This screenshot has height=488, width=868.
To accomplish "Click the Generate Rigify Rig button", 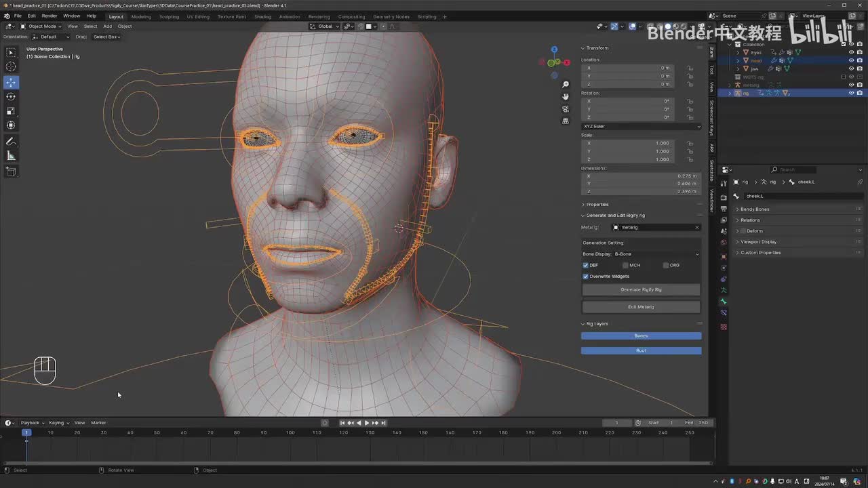I will 641,289.
